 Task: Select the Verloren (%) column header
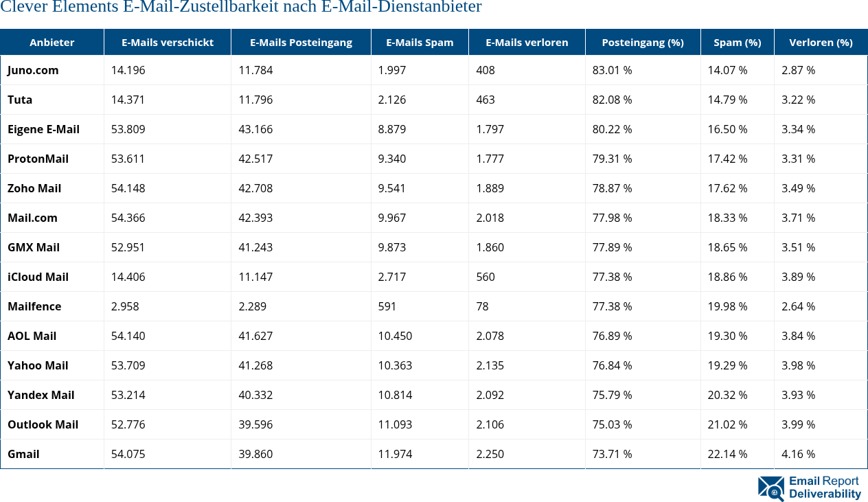pyautogui.click(x=821, y=43)
